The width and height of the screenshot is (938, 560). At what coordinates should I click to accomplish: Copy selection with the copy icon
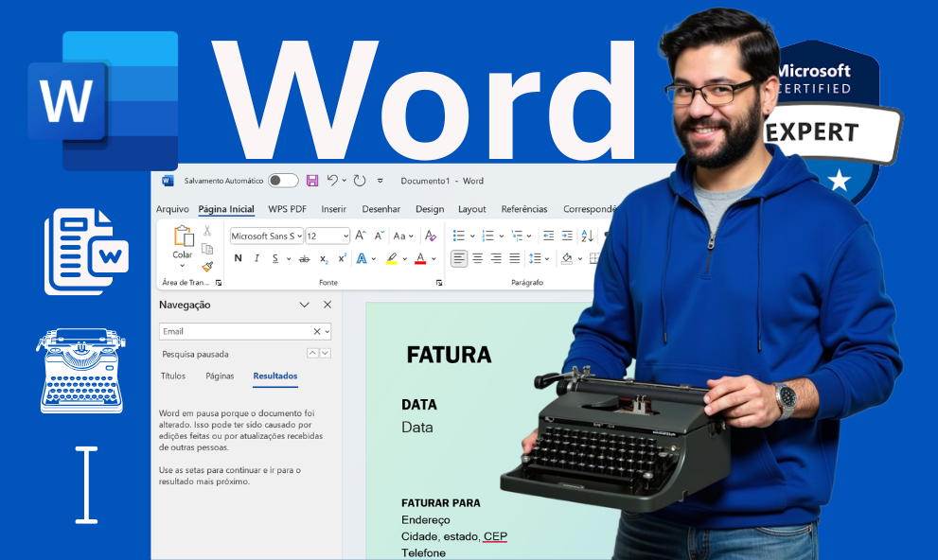[207, 249]
